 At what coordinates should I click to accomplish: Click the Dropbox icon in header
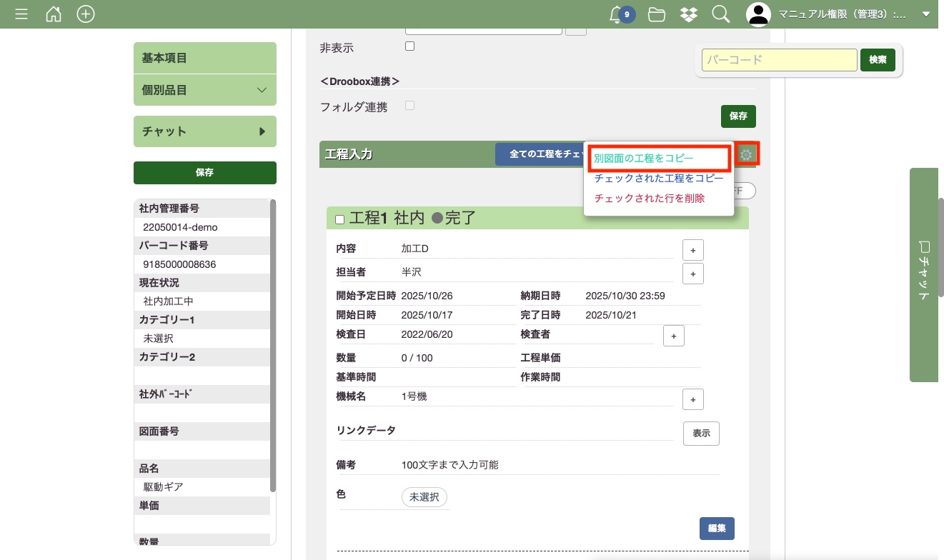[x=688, y=14]
